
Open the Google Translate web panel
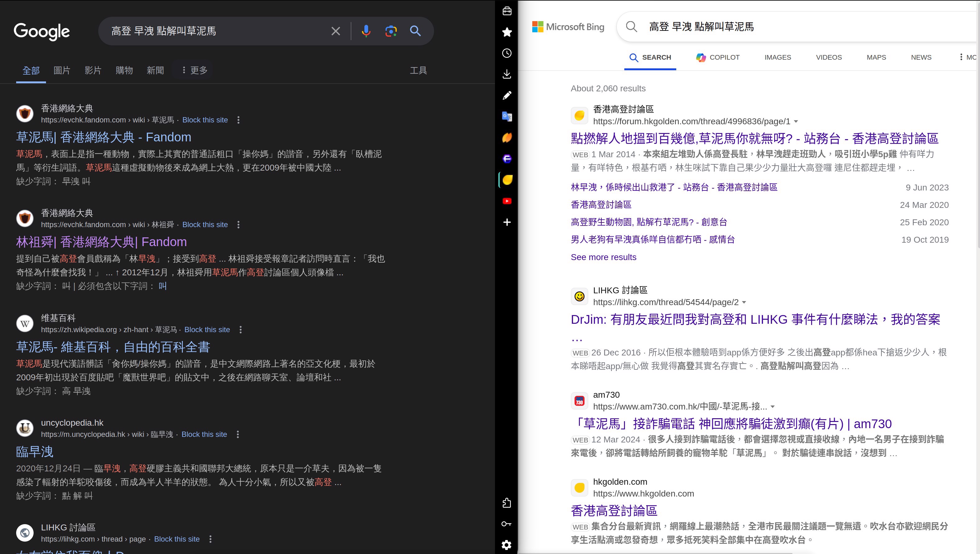coord(507,117)
